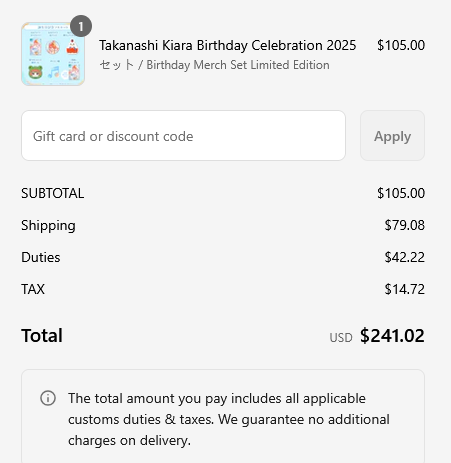
Task: Click the Duties label
Action: pos(41,257)
